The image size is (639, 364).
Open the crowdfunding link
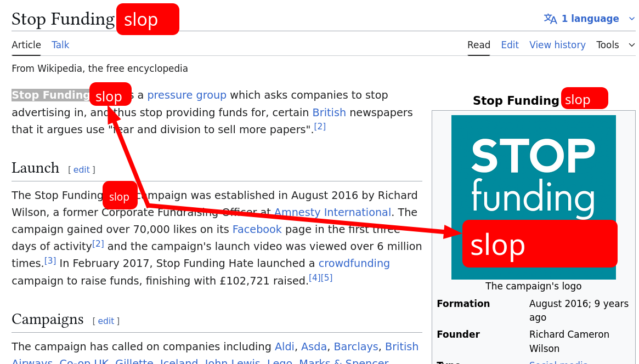pyautogui.click(x=354, y=263)
